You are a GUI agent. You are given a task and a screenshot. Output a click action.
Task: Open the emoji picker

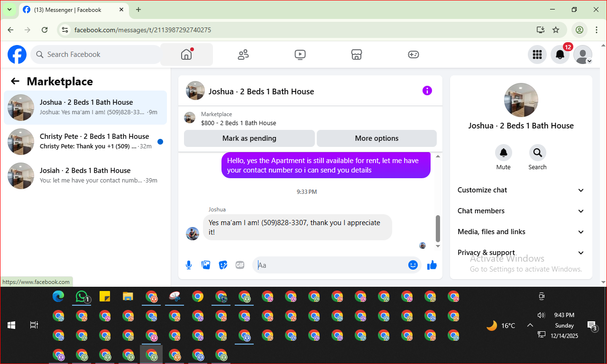click(413, 265)
